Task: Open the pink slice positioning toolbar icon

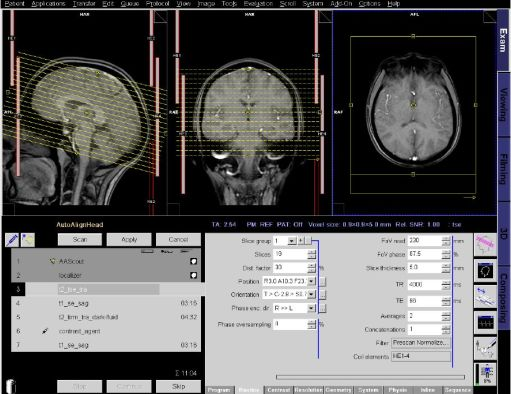Action: click(485, 244)
